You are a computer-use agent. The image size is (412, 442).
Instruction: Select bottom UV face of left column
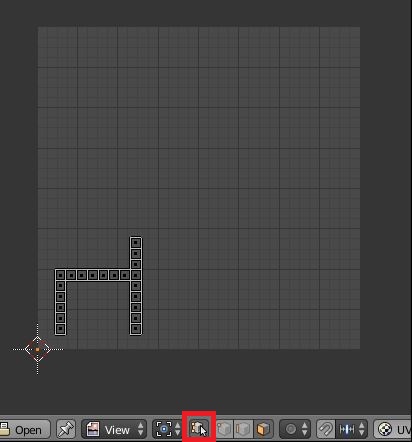[x=60, y=329]
